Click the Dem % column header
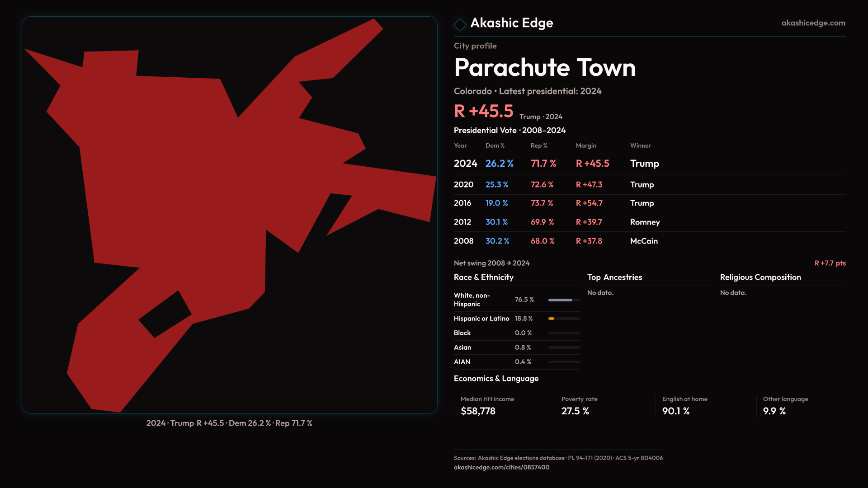Image resolution: width=868 pixels, height=488 pixels. click(495, 145)
